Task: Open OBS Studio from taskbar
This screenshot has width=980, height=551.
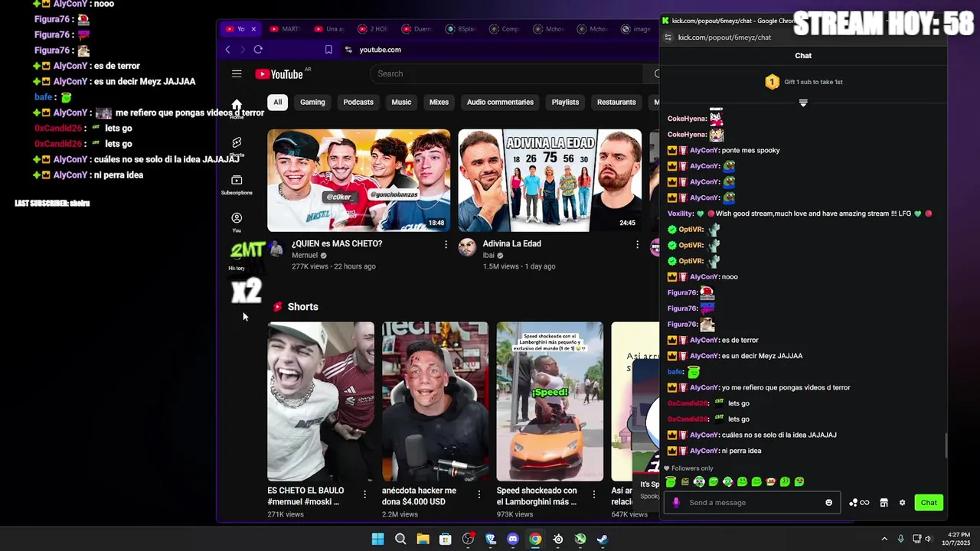Action: 468,540
